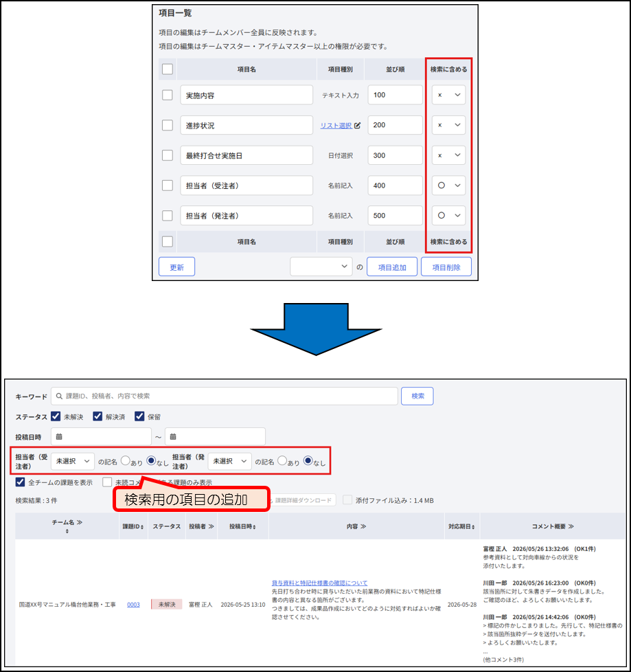Click the 課題詳細ダウンロード button
The width and height of the screenshot is (631, 672).
(x=302, y=500)
